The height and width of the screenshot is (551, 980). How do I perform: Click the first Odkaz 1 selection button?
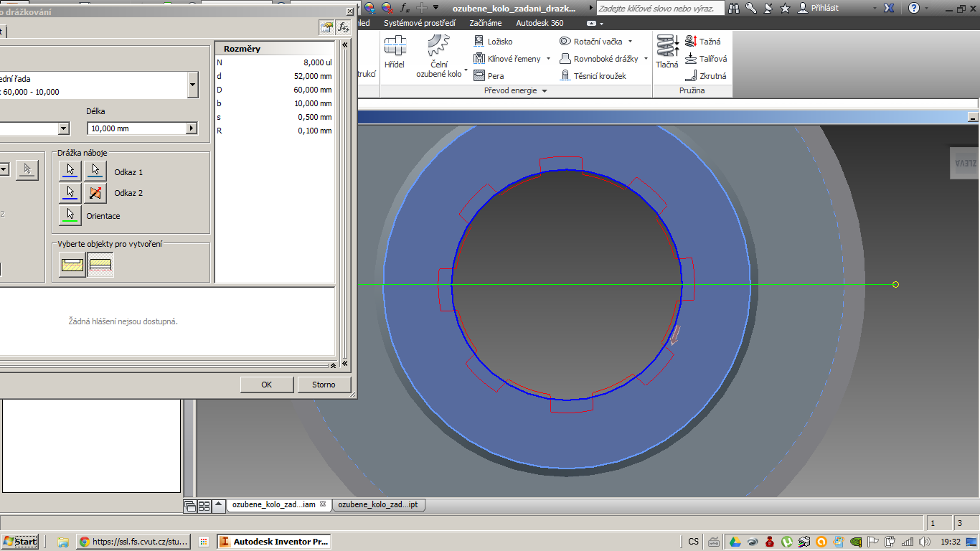[x=70, y=171]
